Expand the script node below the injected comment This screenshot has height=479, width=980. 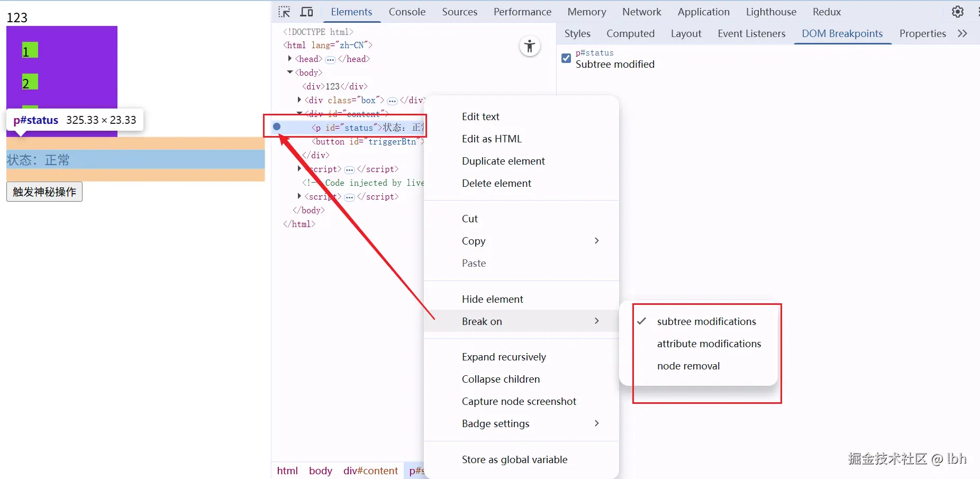tap(300, 196)
